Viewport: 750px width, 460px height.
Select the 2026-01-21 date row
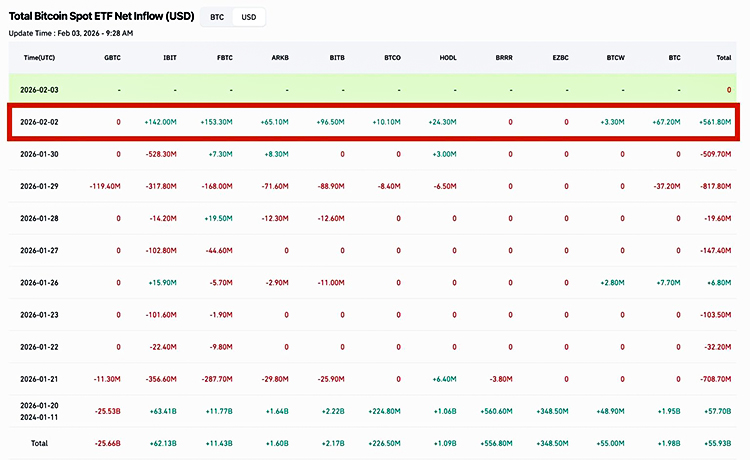(42, 379)
